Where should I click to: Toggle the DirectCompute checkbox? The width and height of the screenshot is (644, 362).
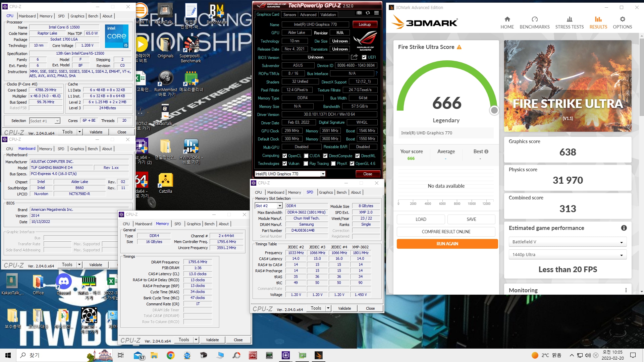(325, 156)
